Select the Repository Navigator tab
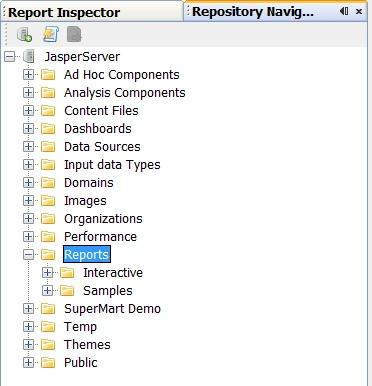Viewport: 372px width, 386px height. tap(253, 12)
